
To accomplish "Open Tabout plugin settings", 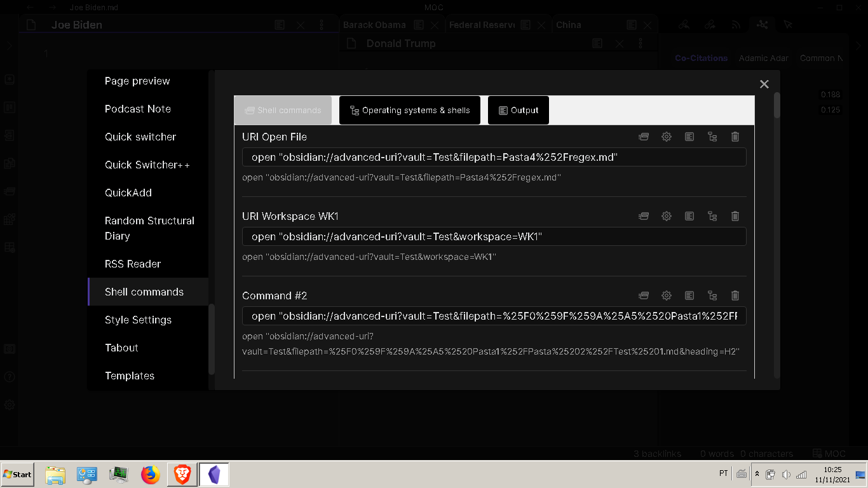I will tap(148, 348).
